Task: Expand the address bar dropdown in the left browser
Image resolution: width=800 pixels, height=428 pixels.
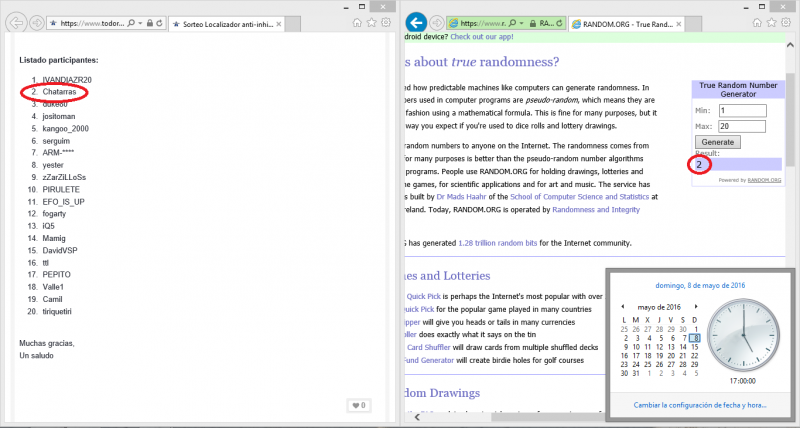Action: point(139,21)
